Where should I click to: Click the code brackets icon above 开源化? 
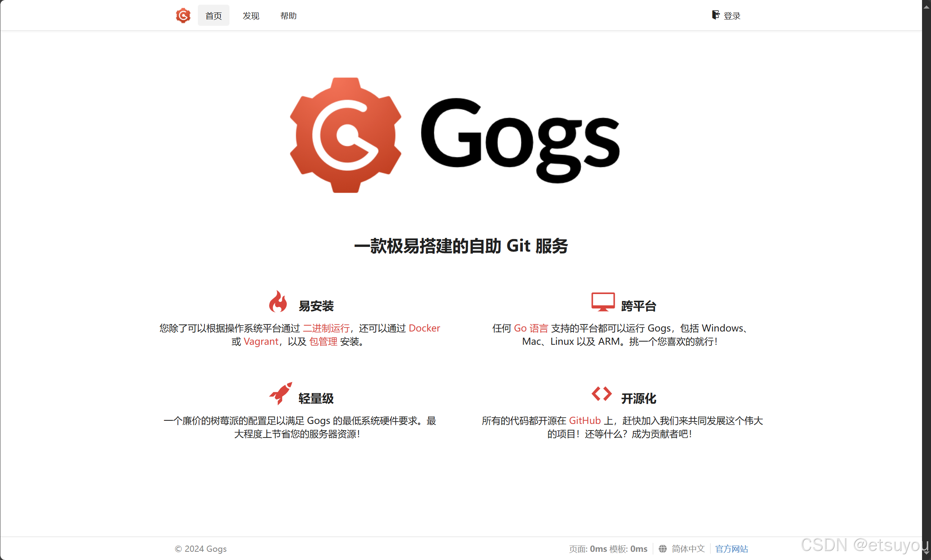tap(601, 394)
